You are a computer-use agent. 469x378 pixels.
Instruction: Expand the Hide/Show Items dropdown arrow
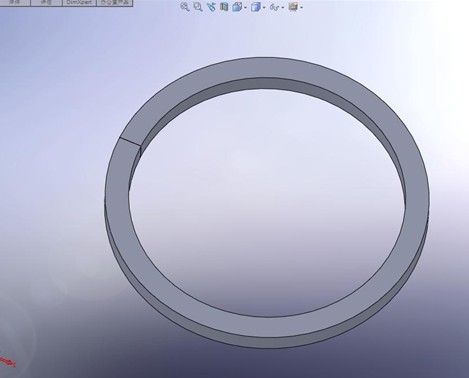click(283, 7)
